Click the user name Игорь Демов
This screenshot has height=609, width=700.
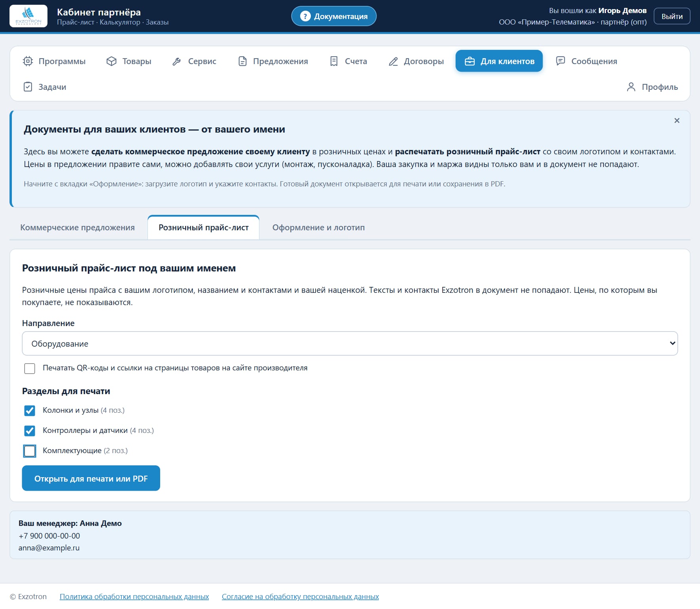tap(622, 11)
